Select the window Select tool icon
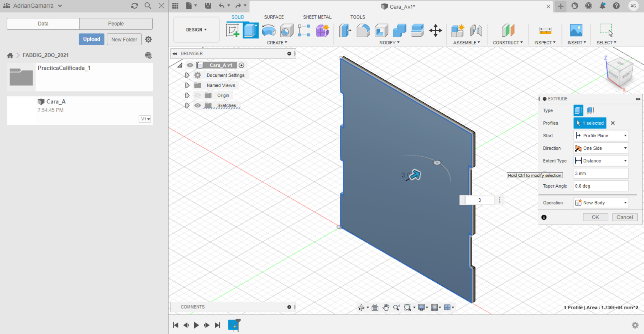Screen dimensions: 644x334 coord(606,30)
